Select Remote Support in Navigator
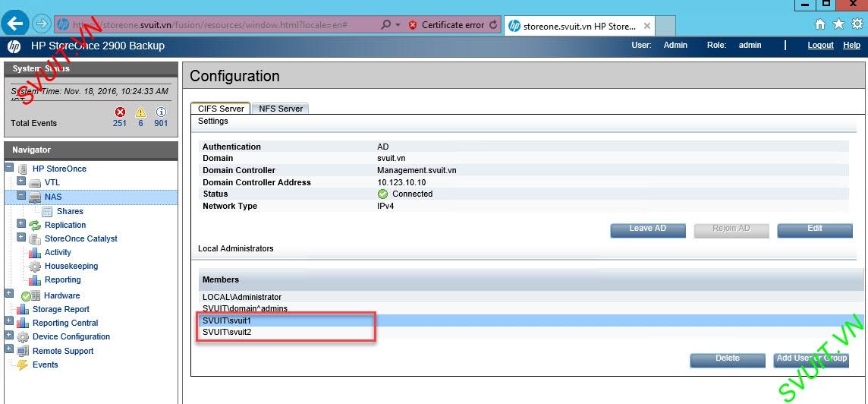This screenshot has width=868, height=404. coord(63,351)
